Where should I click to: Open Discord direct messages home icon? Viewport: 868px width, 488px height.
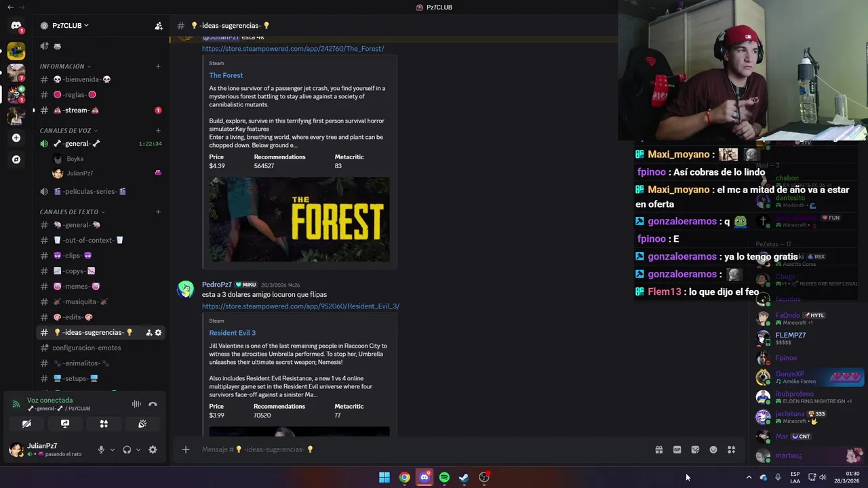coord(16,26)
